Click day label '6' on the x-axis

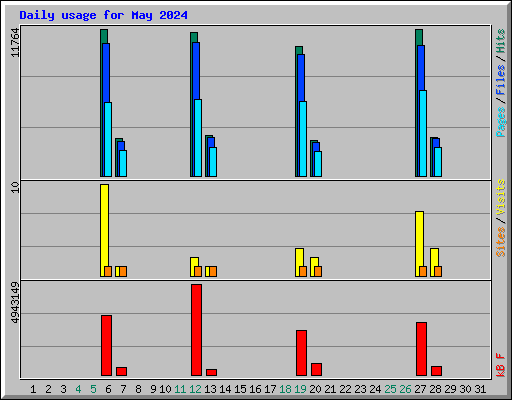pos(108,389)
